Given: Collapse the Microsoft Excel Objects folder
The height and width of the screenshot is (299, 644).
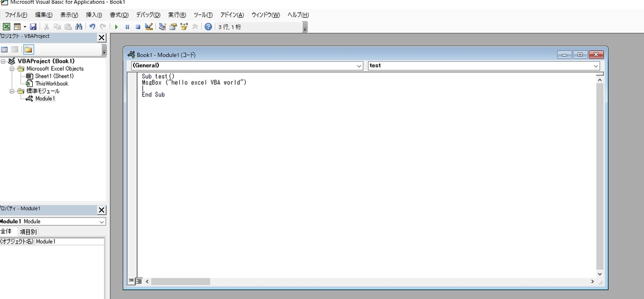Looking at the screenshot, I should tap(12, 69).
